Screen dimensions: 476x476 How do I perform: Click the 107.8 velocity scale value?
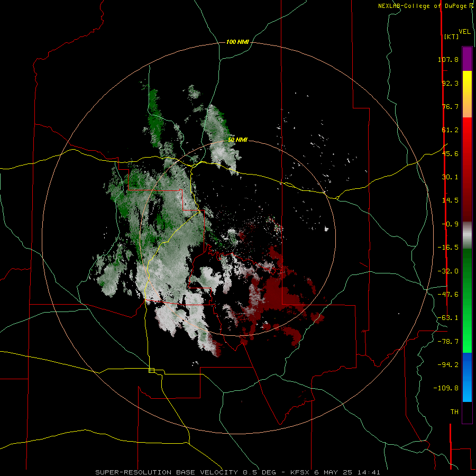pos(448,59)
